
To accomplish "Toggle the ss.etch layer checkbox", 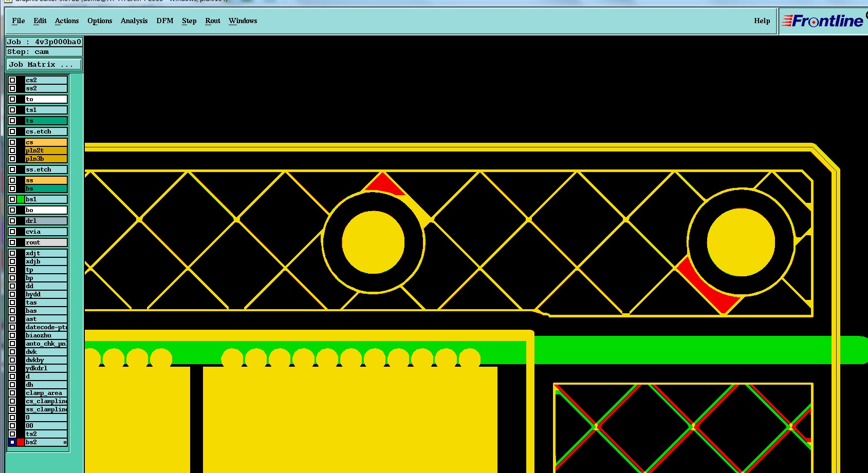I will coord(12,169).
